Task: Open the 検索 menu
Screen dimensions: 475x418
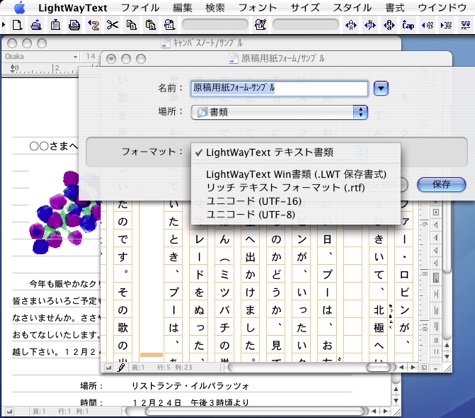Action: pyautogui.click(x=215, y=8)
